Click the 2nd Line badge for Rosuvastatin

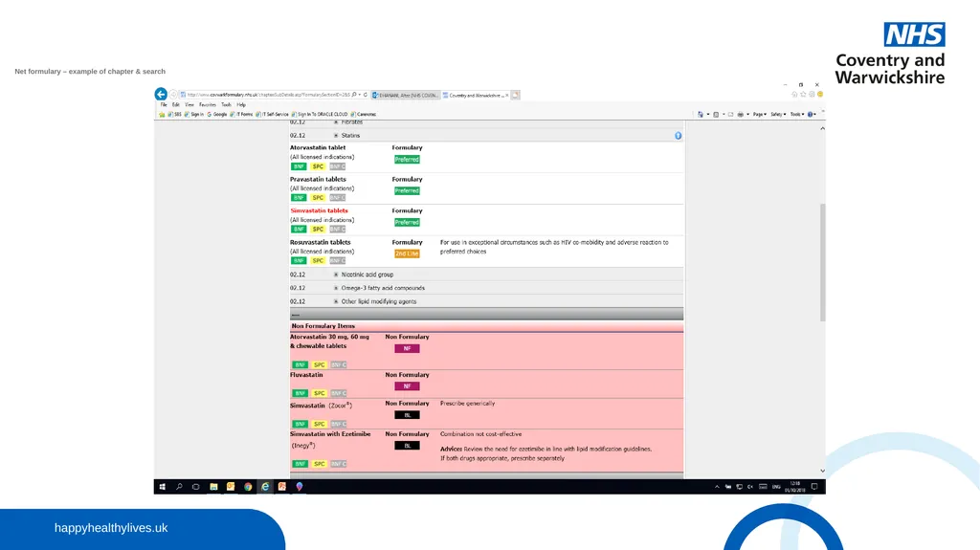(407, 253)
